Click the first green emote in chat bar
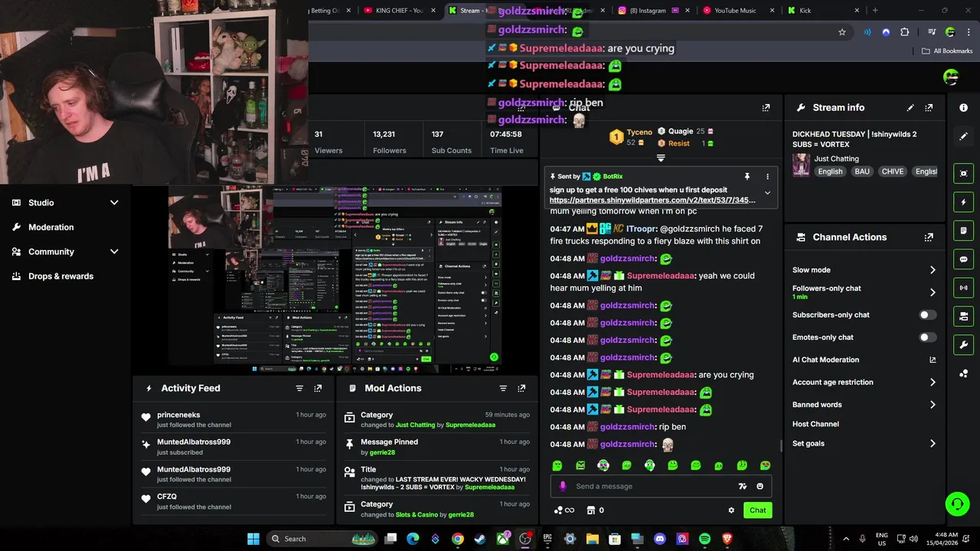The width and height of the screenshot is (980, 551). pos(557,465)
